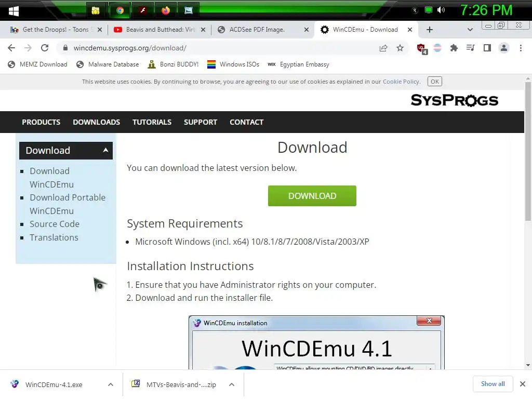Open Source Code sidebar link

(54, 224)
